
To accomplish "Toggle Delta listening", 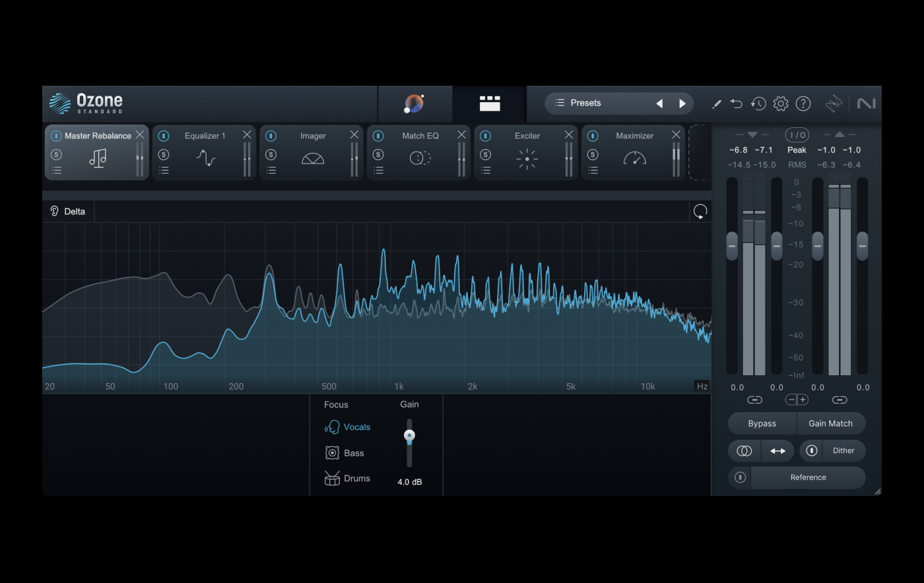I will click(x=68, y=212).
